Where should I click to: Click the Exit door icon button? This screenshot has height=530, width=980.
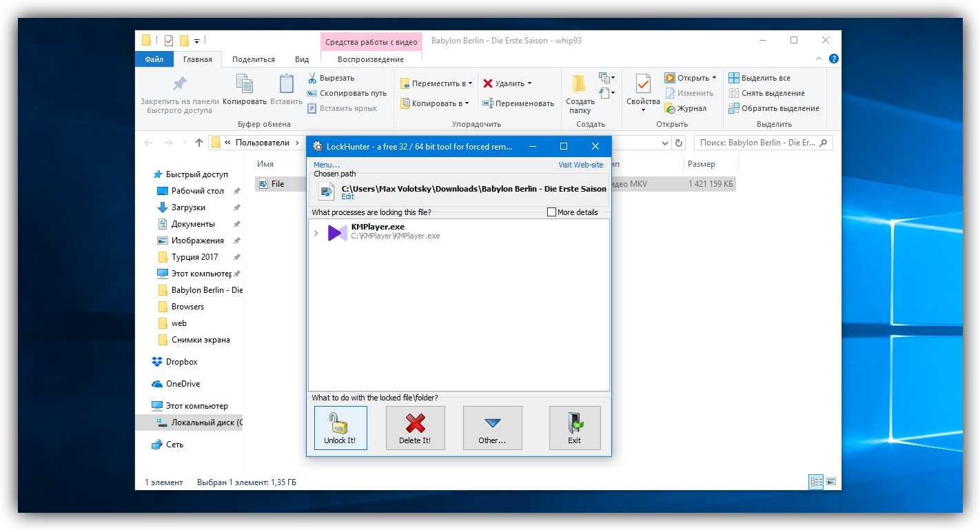(x=574, y=427)
